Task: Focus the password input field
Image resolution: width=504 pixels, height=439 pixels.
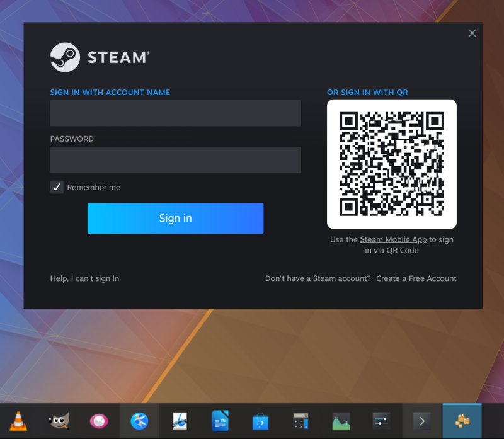Action: 176,160
